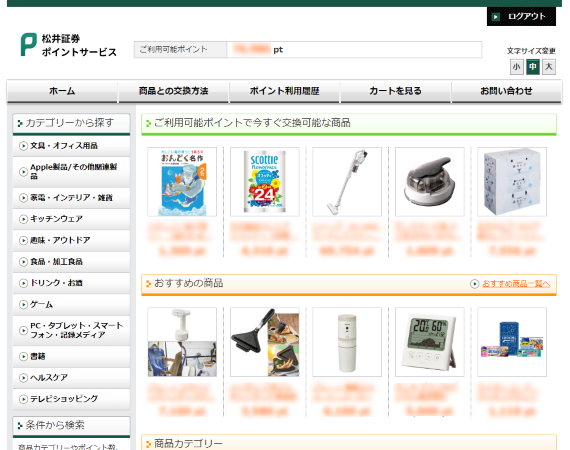
Task: Open おすすめ商品一覧へ link
Action: point(516,284)
